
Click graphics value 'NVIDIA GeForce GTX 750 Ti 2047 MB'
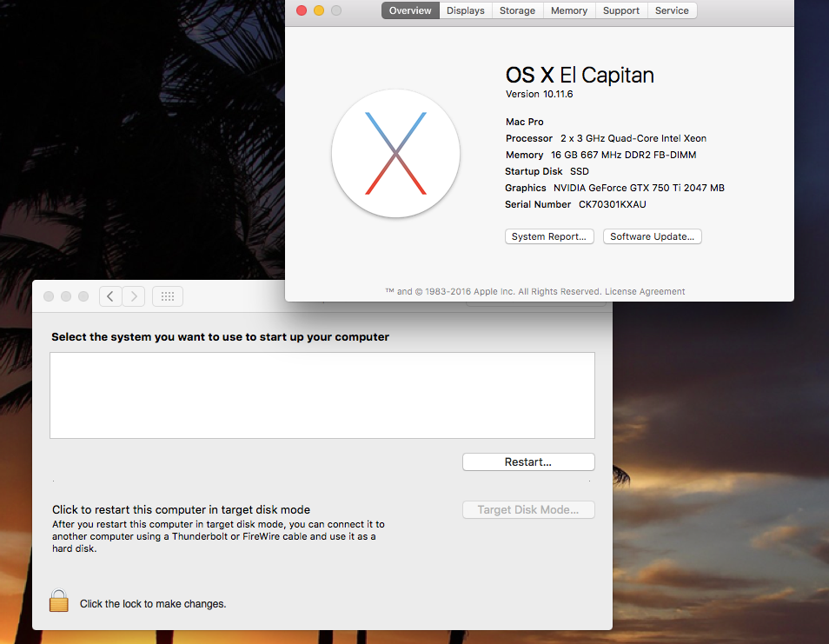pyautogui.click(x=640, y=188)
